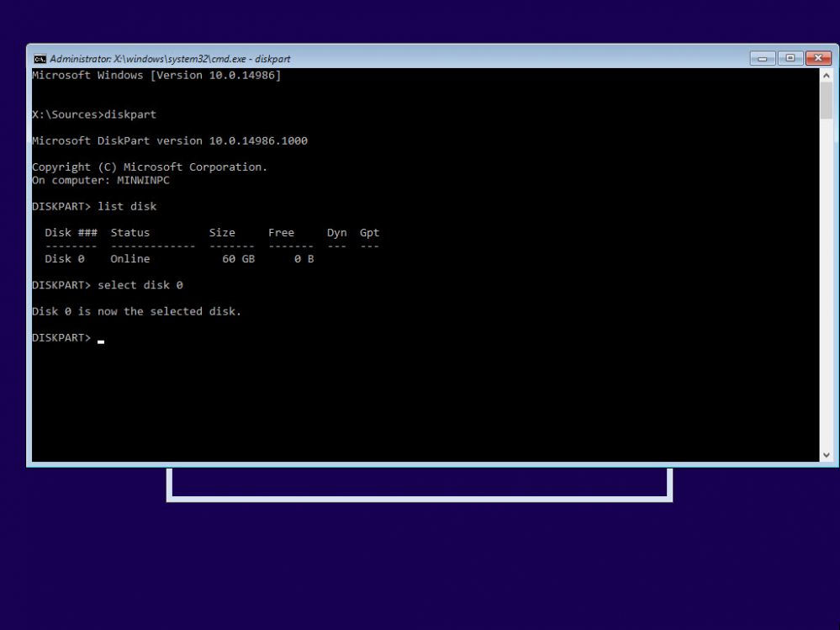Click 'Disk 0 is now the selected disk.' message
Viewport: 840px width, 630px height.
click(136, 311)
